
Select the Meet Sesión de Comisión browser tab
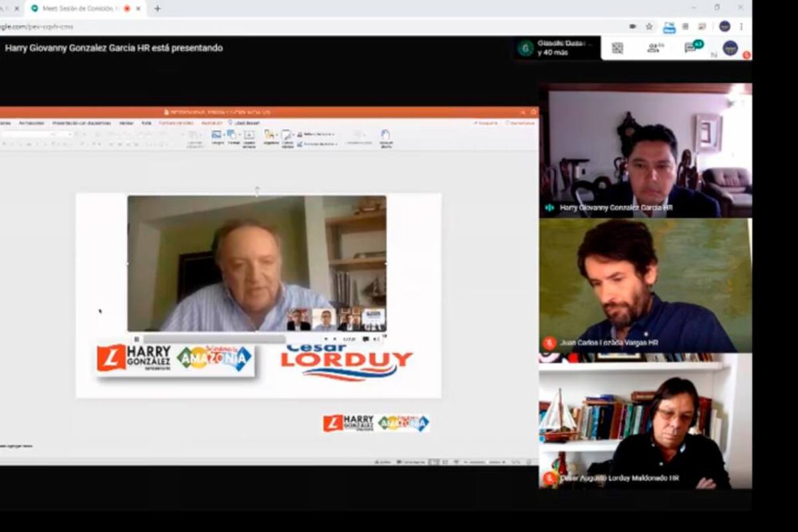[x=86, y=9]
